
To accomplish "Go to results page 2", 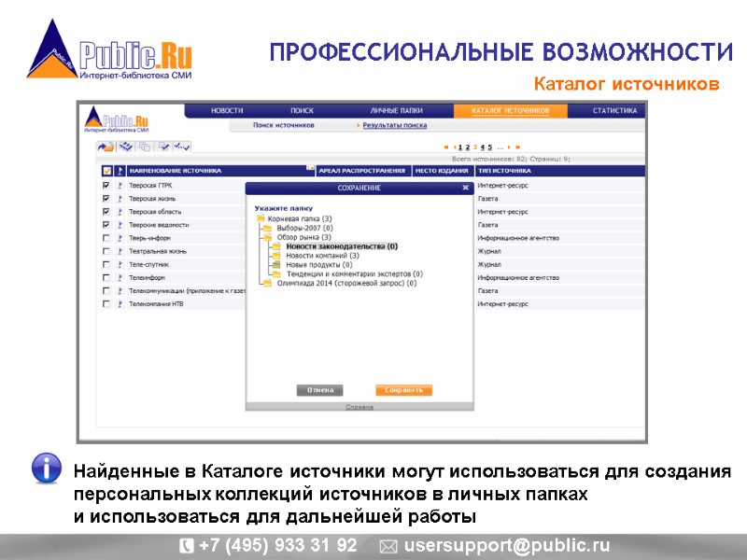I will tap(468, 147).
